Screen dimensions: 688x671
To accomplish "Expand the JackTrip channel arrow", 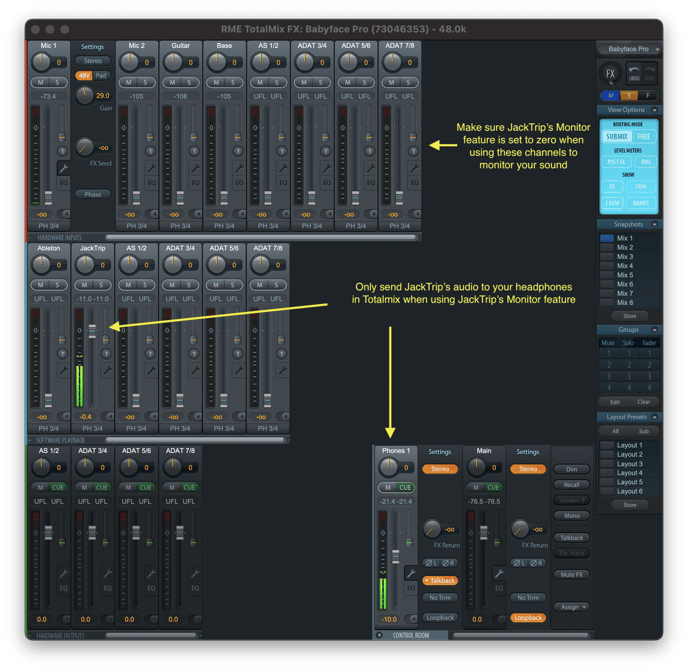I will [110, 416].
